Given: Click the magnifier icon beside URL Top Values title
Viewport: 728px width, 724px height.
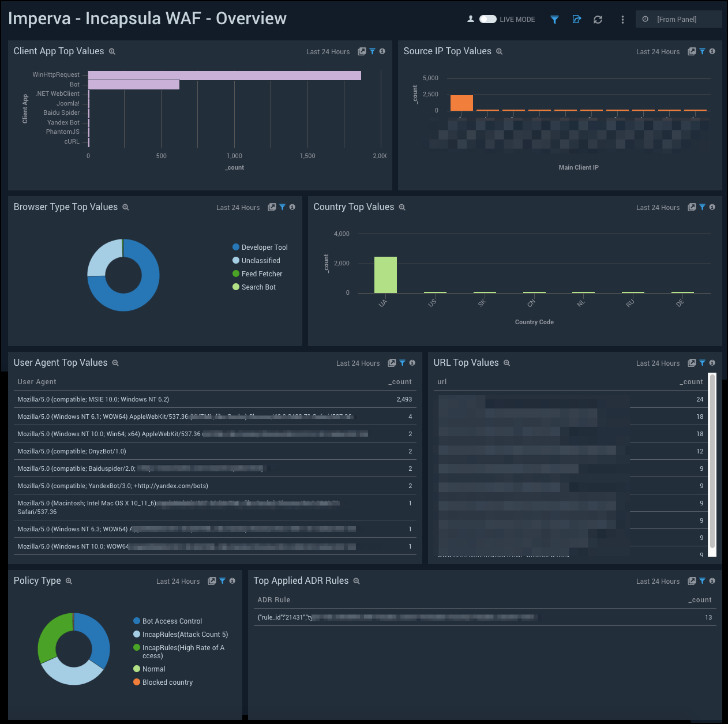Looking at the screenshot, I should click(x=507, y=363).
